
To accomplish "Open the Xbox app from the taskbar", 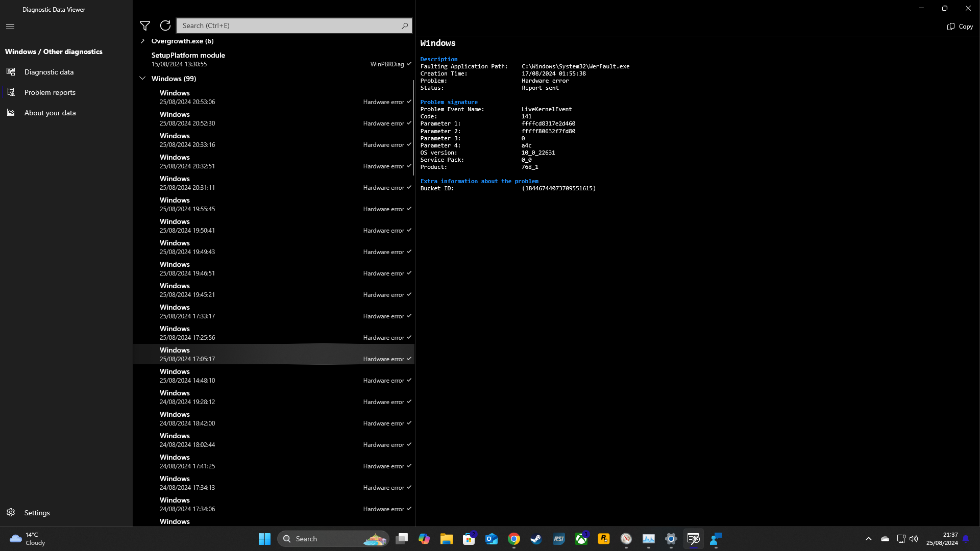I will (581, 539).
